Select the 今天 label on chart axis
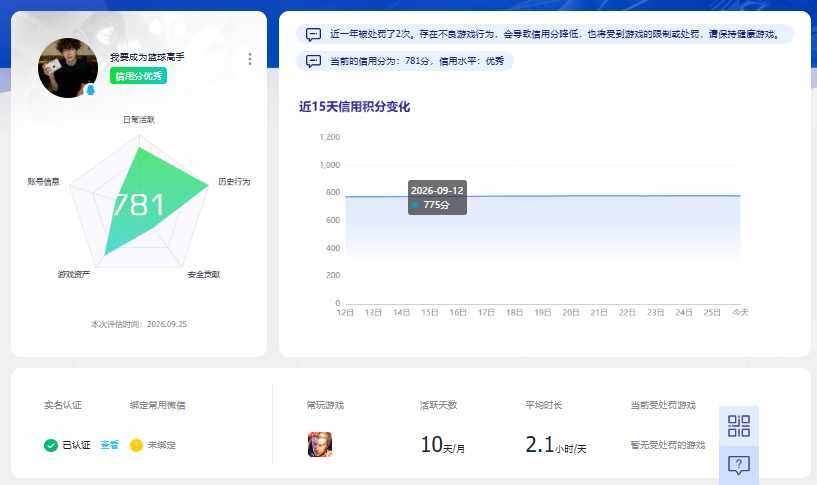The image size is (817, 485). (740, 312)
